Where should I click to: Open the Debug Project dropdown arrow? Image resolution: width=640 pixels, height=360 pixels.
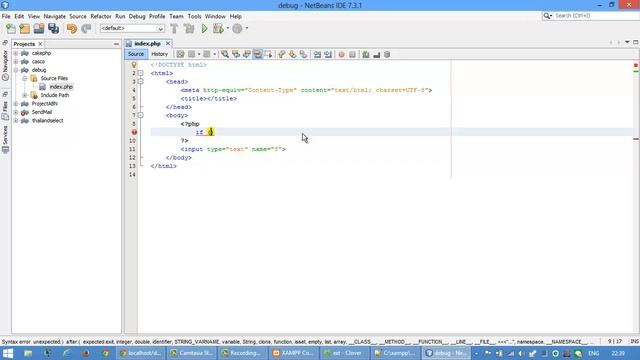pos(227,29)
